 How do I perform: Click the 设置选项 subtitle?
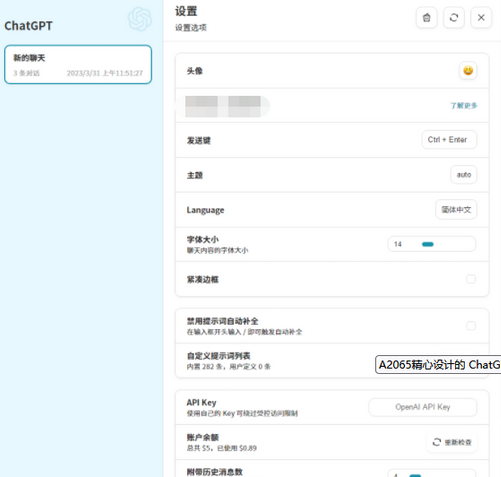(191, 28)
